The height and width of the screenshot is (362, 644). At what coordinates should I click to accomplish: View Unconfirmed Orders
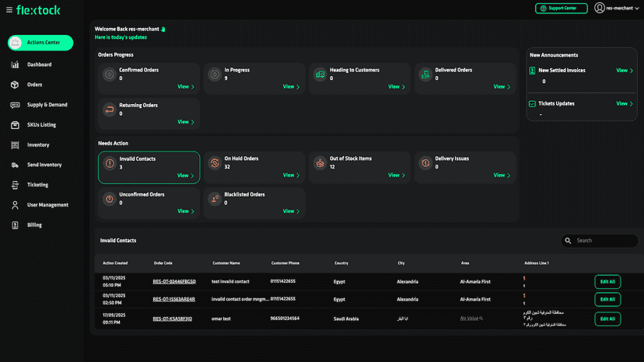tap(186, 211)
